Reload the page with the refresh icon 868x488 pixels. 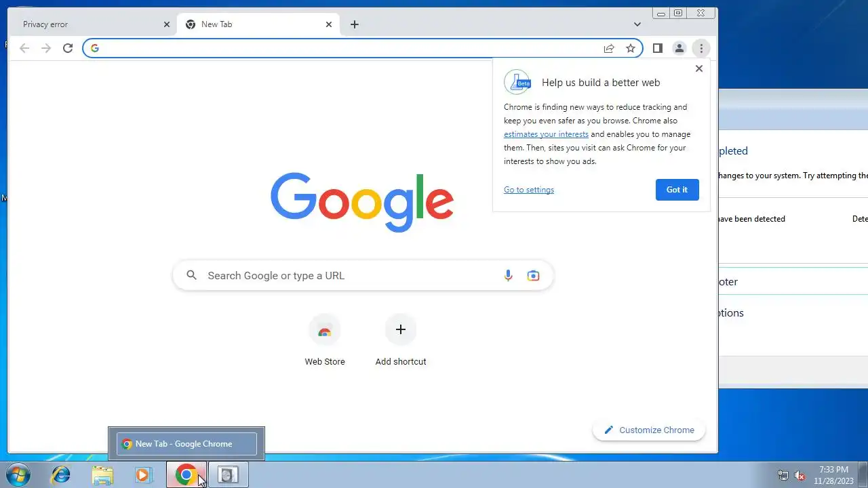click(x=67, y=48)
